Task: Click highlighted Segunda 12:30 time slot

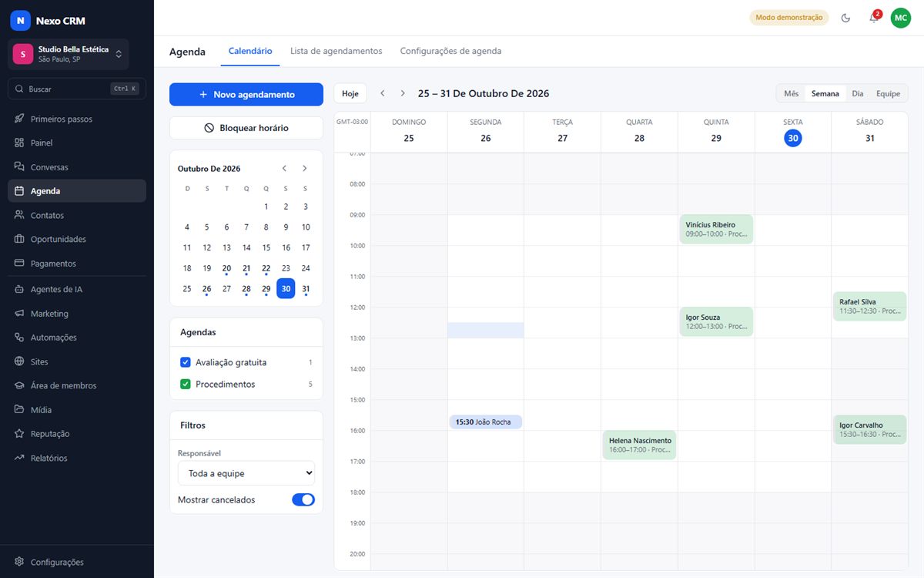Action: point(486,330)
